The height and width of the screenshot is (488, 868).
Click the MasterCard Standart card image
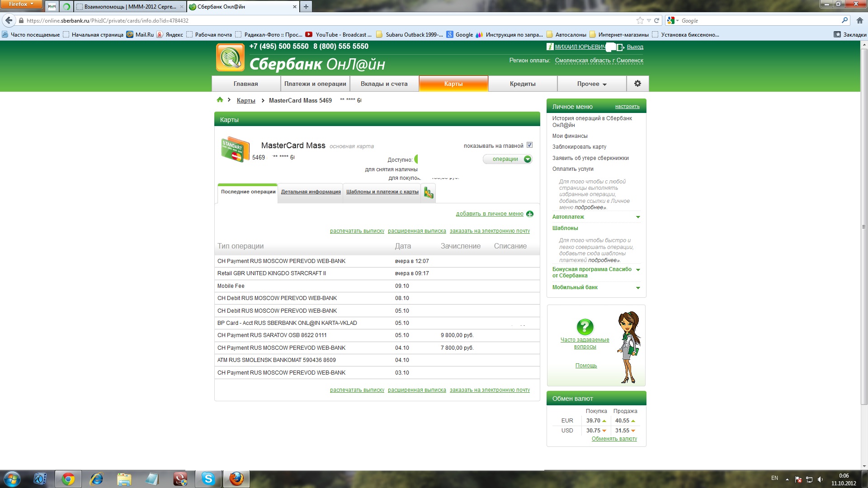point(235,149)
